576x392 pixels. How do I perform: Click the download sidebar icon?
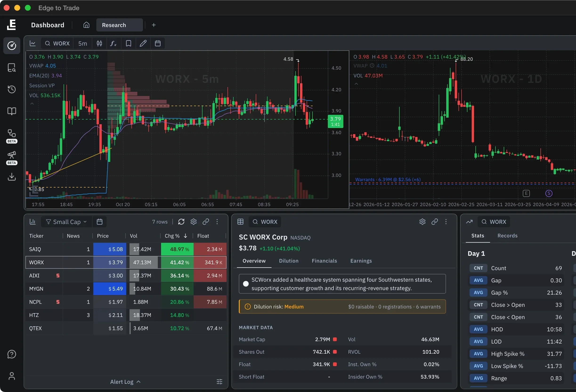click(x=12, y=177)
